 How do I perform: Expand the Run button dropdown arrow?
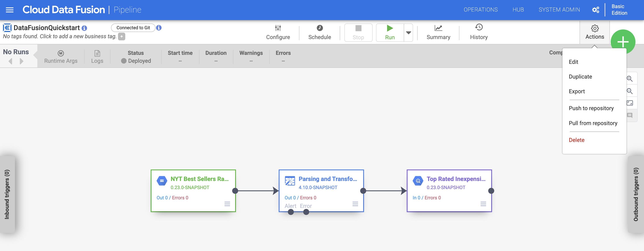pyautogui.click(x=409, y=32)
